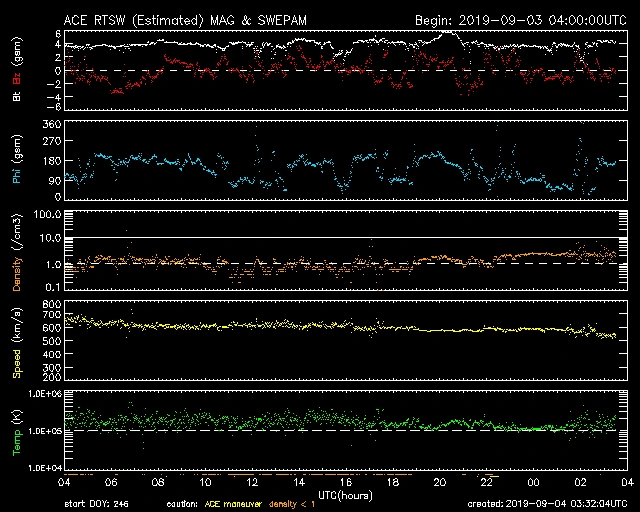Image resolution: width=640 pixels, height=512 pixels.
Task: Click the start DOY: 246 text
Action: (x=98, y=503)
